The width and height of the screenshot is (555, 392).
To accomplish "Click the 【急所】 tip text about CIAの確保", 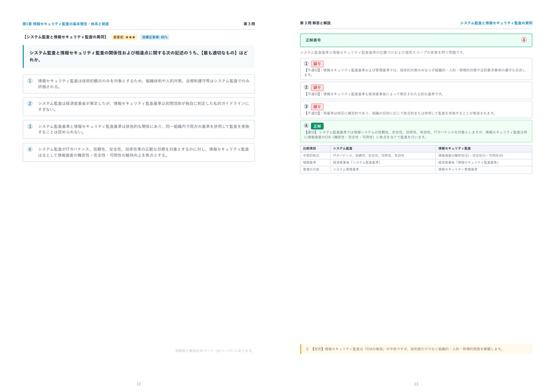I will (x=407, y=349).
